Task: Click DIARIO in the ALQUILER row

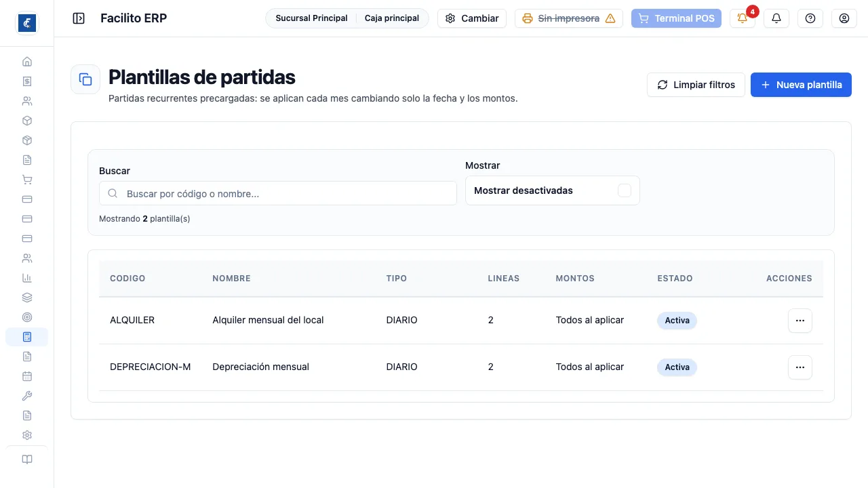Action: tap(402, 320)
